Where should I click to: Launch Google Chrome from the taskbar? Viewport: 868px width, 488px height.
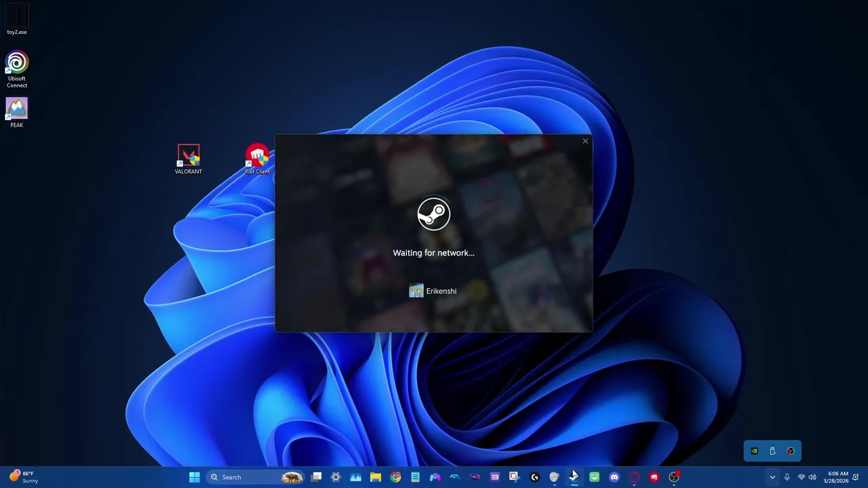click(395, 477)
